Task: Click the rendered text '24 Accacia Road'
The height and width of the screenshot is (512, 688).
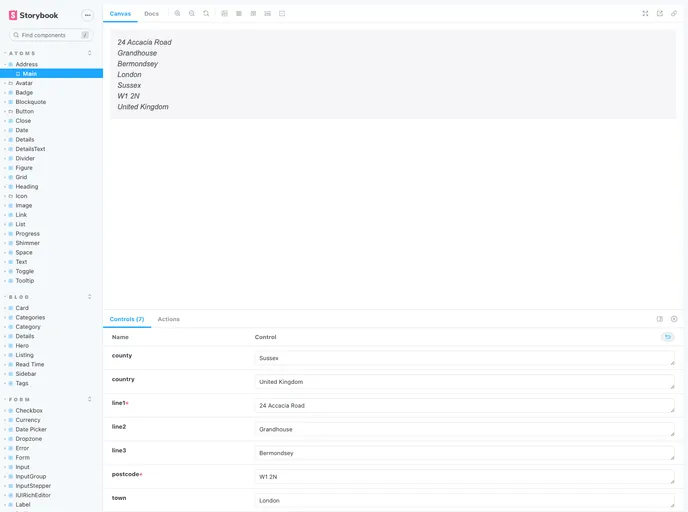Action: [x=144, y=42]
